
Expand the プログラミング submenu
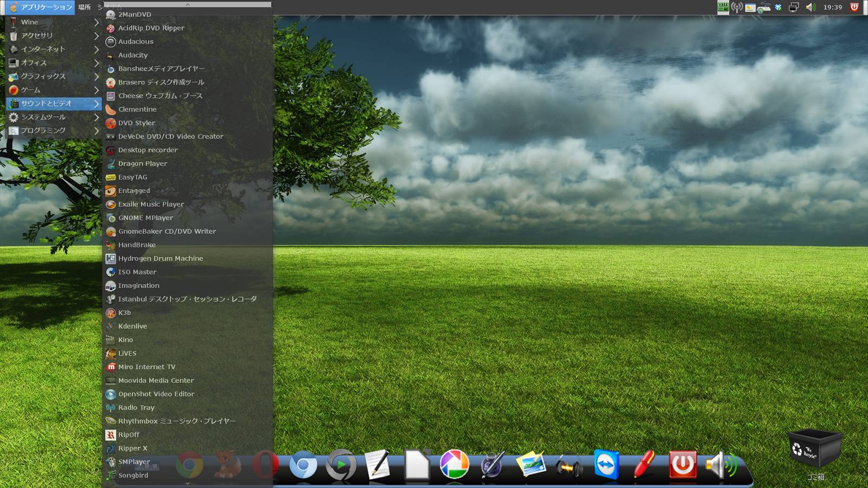coord(54,131)
